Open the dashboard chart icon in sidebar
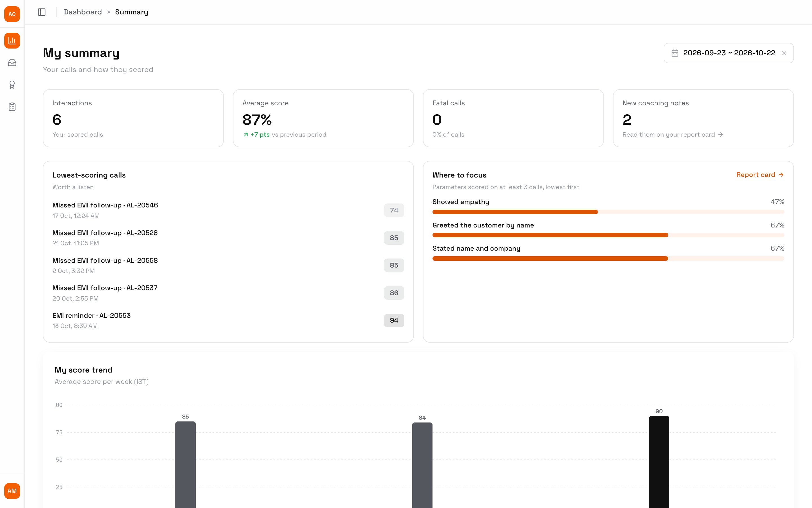 (x=12, y=41)
